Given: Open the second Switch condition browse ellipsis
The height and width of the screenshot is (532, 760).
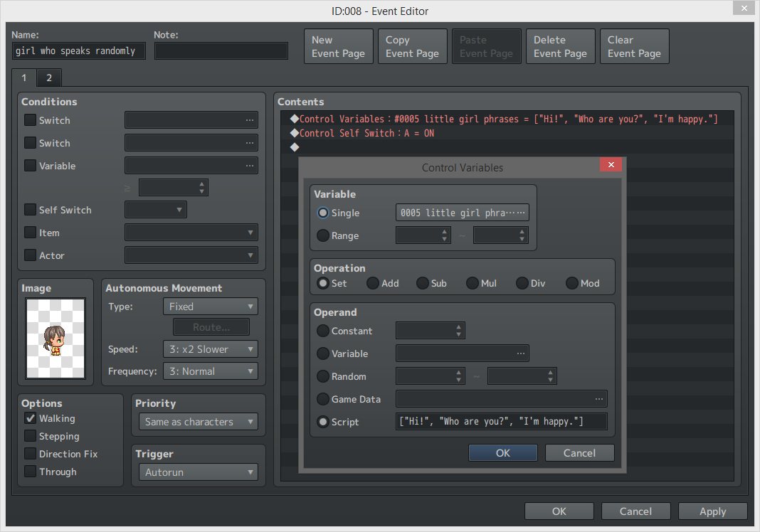Looking at the screenshot, I should click(250, 143).
